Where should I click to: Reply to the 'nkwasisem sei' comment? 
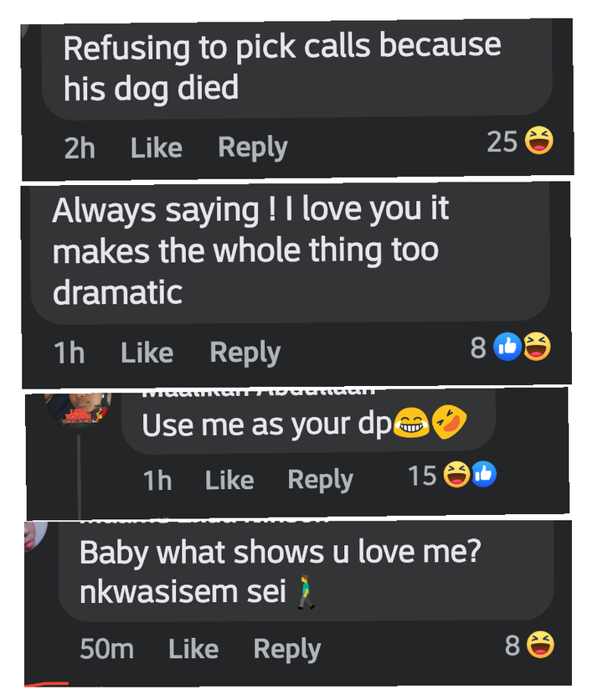[x=287, y=649]
